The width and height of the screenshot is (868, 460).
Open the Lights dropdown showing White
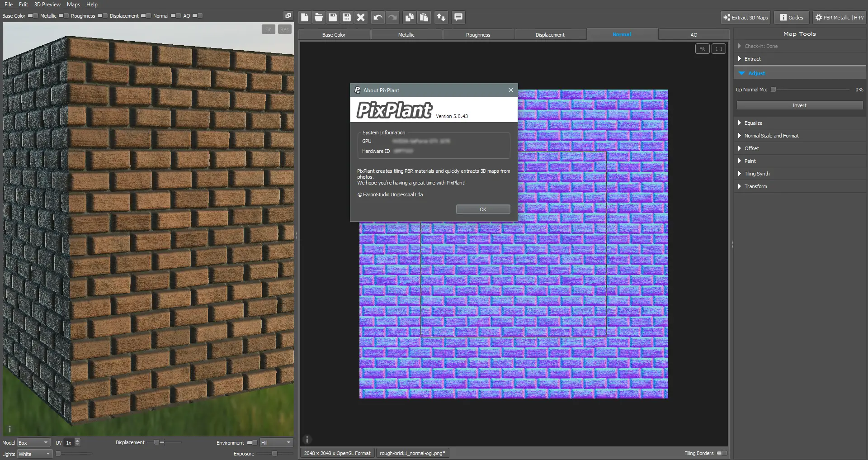click(x=35, y=454)
